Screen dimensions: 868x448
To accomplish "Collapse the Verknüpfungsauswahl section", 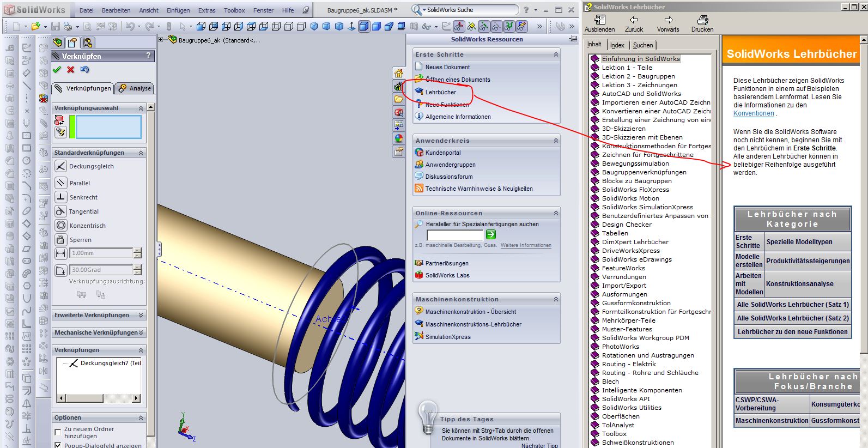I will pos(141,108).
